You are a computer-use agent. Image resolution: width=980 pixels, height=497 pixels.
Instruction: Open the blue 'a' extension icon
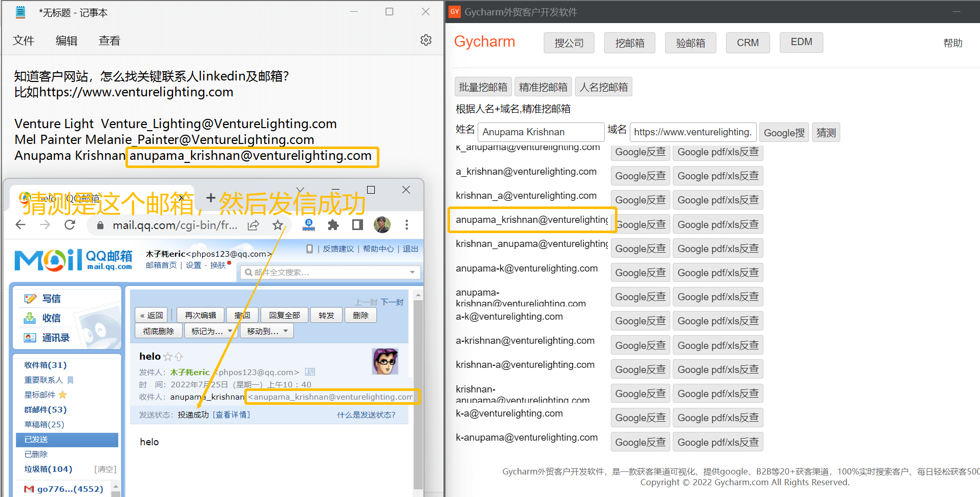[309, 224]
